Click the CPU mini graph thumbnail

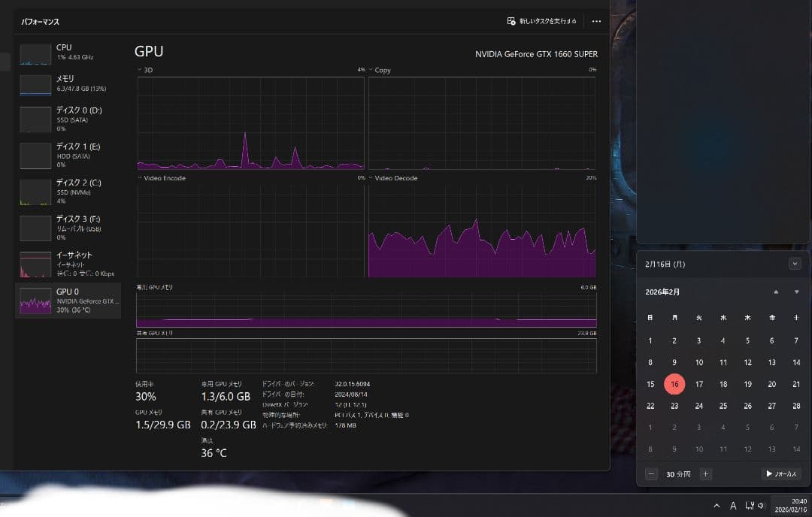[x=35, y=54]
